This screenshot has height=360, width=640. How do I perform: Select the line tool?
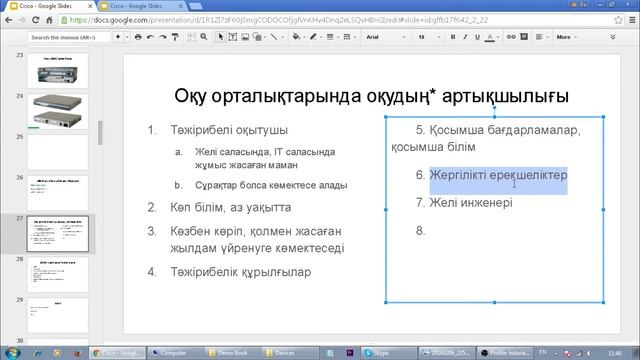(273, 37)
